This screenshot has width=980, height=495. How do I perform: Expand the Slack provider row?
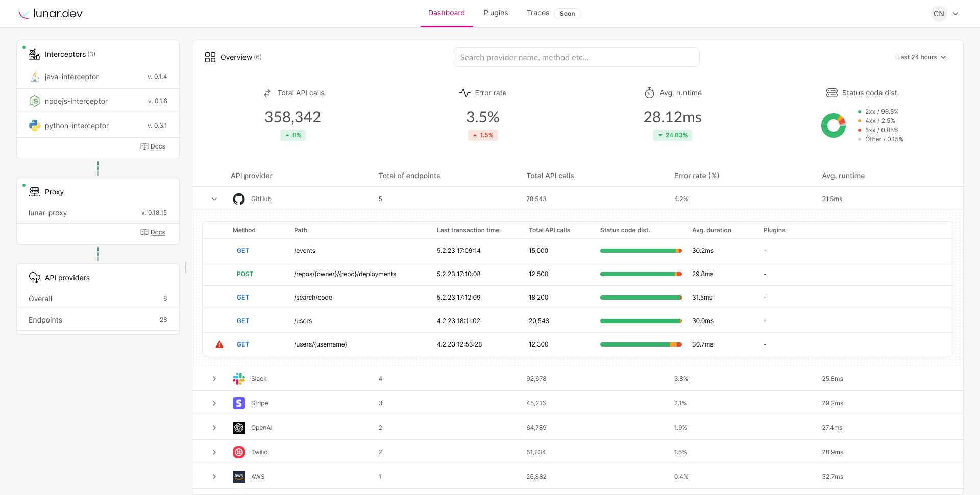pyautogui.click(x=214, y=379)
